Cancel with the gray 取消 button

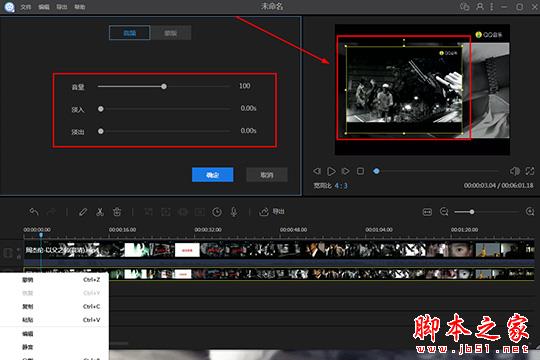[267, 175]
